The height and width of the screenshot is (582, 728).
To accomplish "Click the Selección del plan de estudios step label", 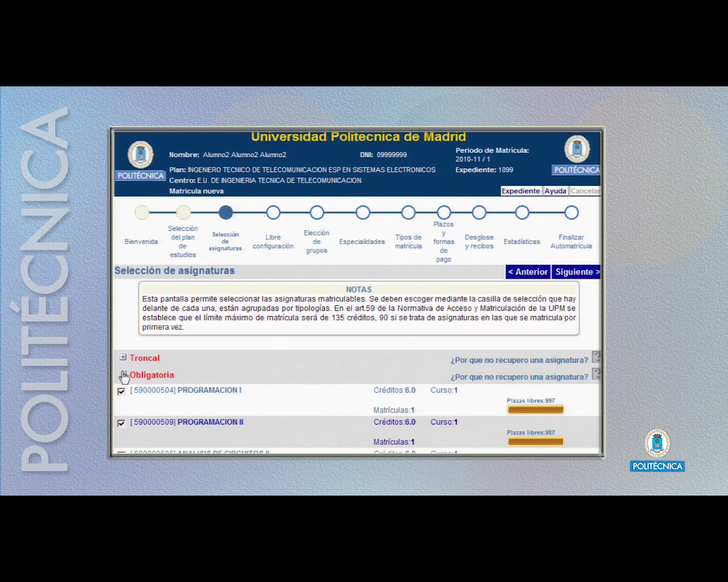I will click(183, 242).
